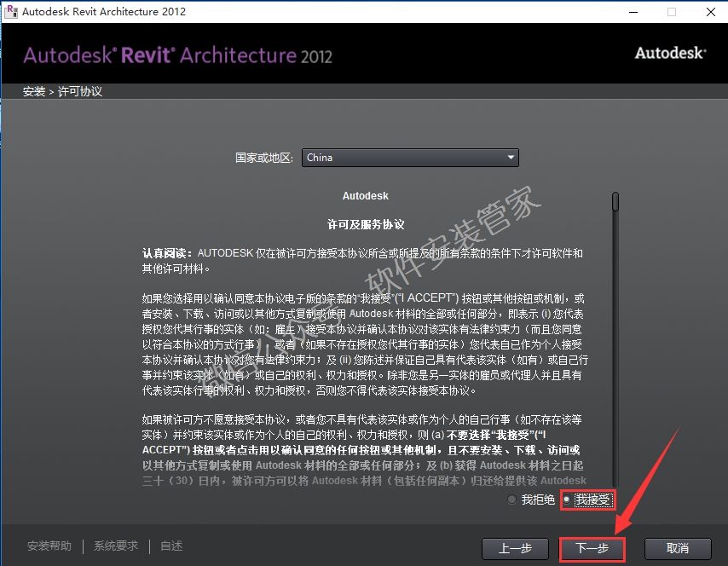Minimize the Revit installer window
Image resolution: width=728 pixels, height=566 pixels.
[x=632, y=12]
